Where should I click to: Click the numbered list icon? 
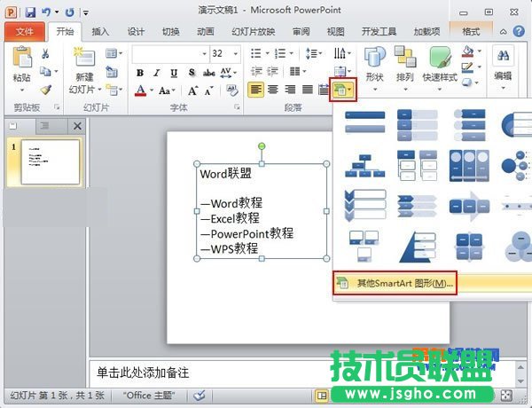pyautogui.click(x=280, y=53)
